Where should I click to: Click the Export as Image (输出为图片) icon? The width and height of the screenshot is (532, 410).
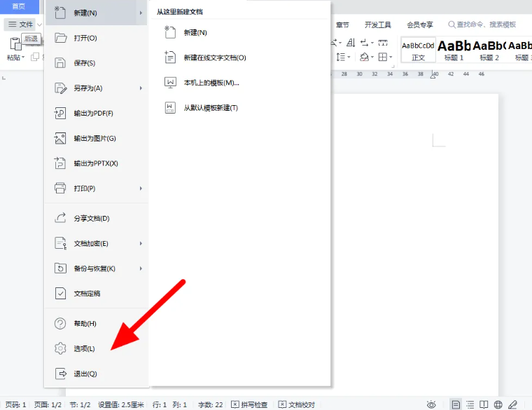pos(61,139)
